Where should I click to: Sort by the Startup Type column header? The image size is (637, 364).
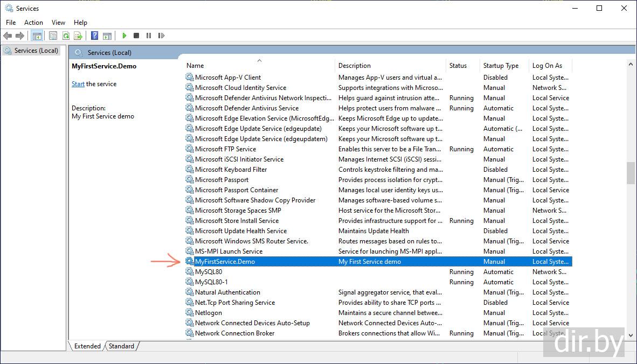501,66
